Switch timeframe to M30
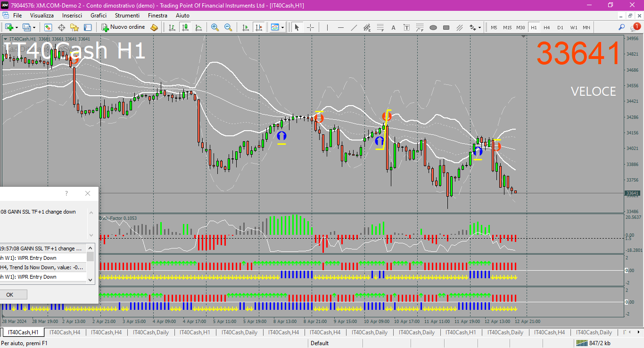Screen dimensions: 644x348 click(520, 27)
